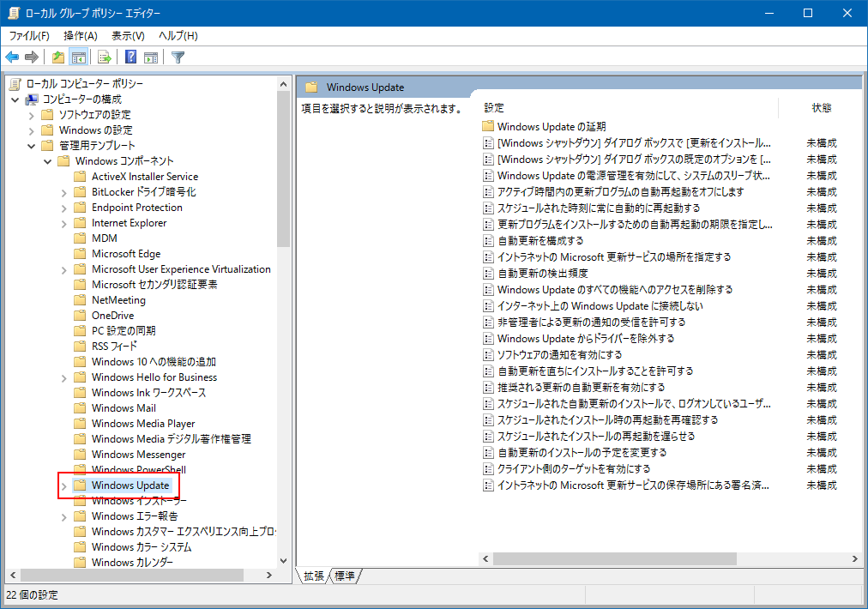This screenshot has height=609, width=868.
Task: Select スケジュールされた時刻に常に自動的に再起動する policy
Action: coord(599,208)
